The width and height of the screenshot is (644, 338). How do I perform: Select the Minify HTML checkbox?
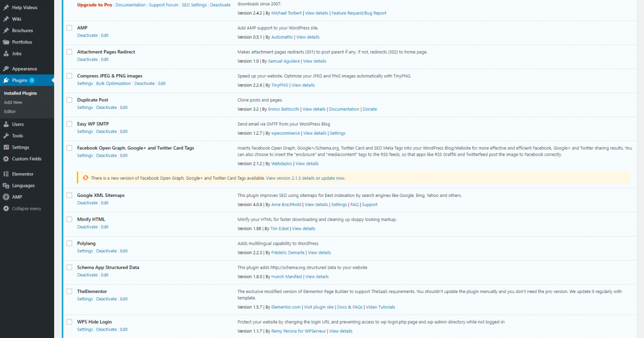(69, 219)
